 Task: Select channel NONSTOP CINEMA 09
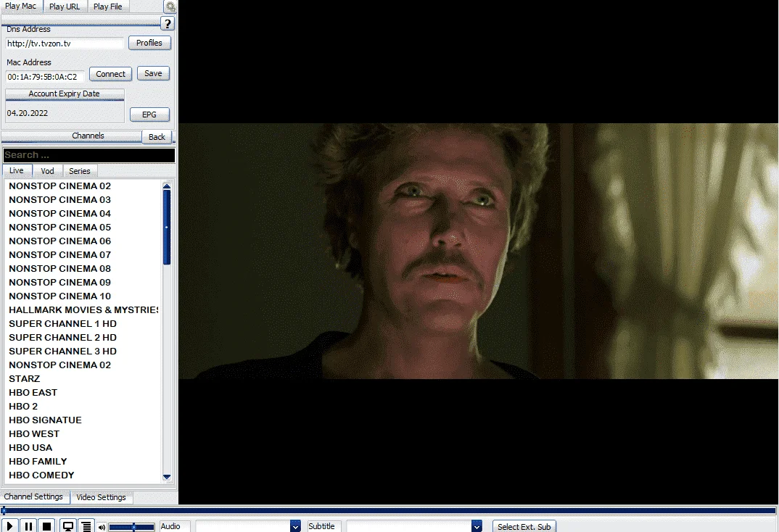[x=59, y=283]
